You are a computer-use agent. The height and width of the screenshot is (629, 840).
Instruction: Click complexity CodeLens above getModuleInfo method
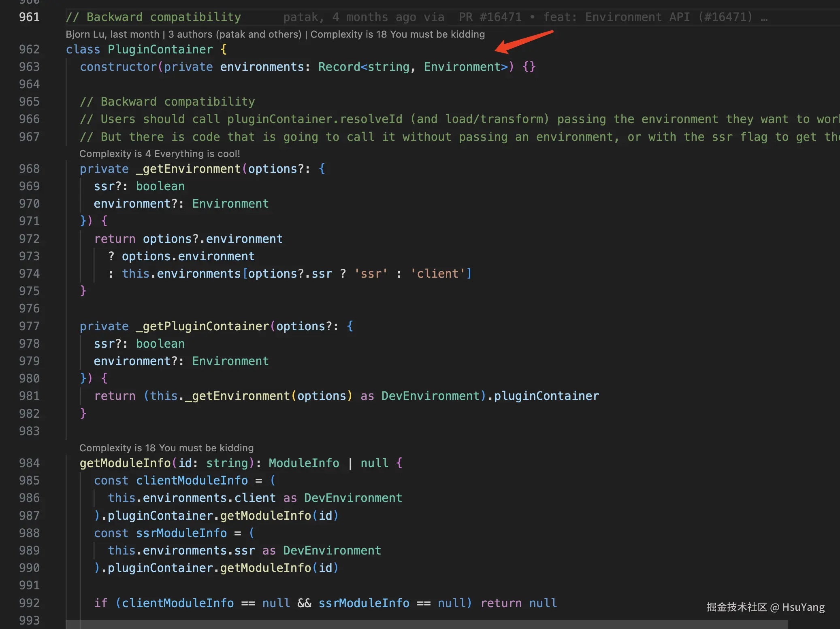click(166, 448)
